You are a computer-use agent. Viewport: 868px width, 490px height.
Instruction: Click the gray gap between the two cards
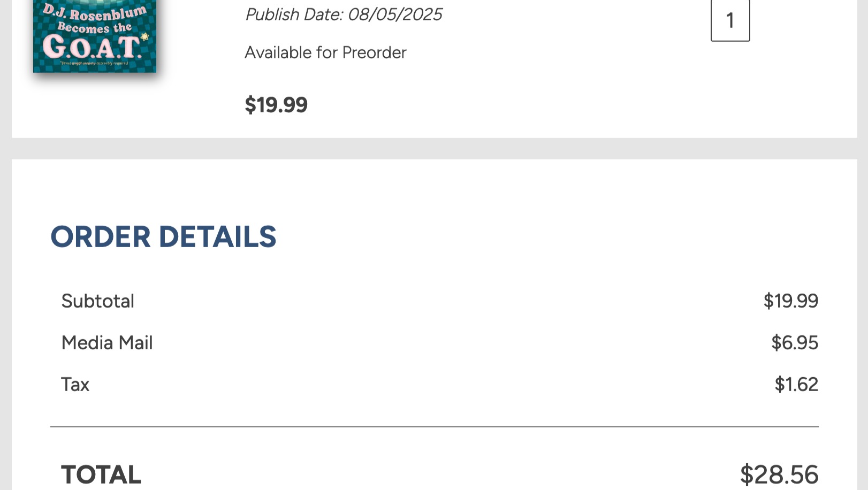[x=435, y=149]
